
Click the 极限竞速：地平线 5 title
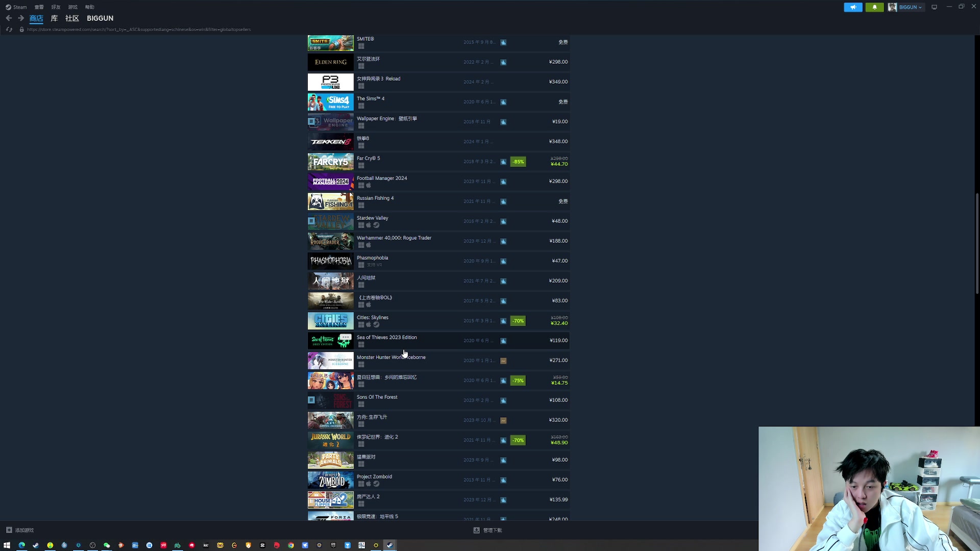(377, 516)
